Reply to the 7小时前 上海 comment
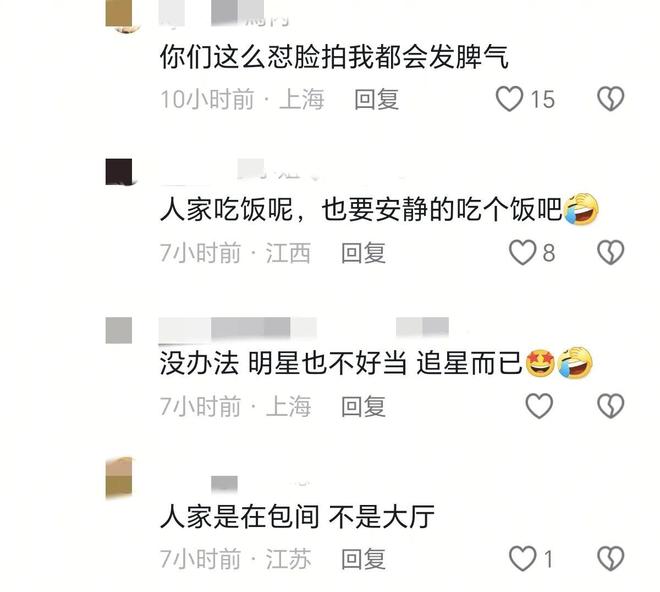Screen dimensions: 660x592 pos(363,406)
